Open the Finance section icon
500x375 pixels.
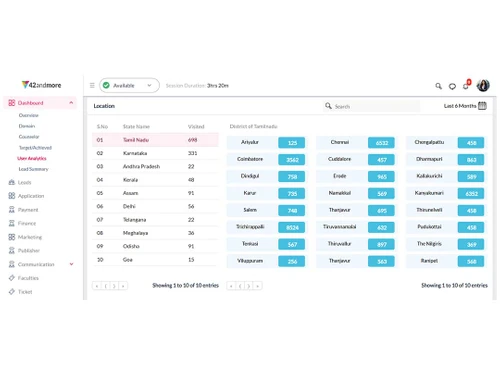[12, 223]
